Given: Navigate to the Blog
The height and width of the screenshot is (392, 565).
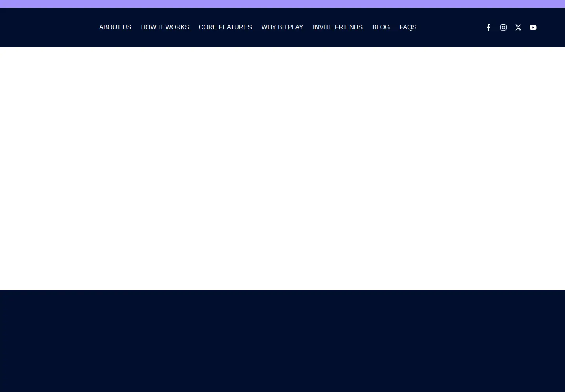Looking at the screenshot, I should 381,27.
